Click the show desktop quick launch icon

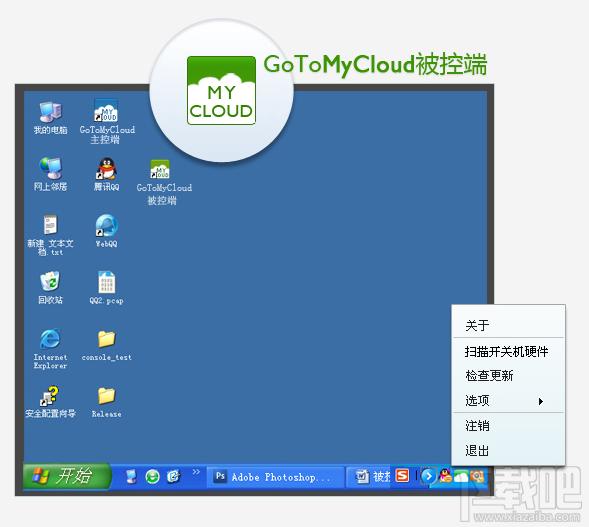coord(131,476)
